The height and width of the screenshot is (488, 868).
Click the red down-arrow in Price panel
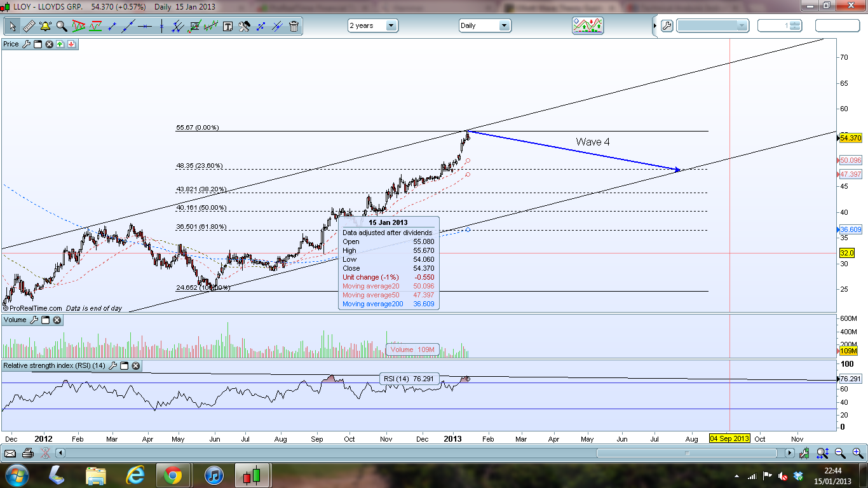tap(71, 44)
